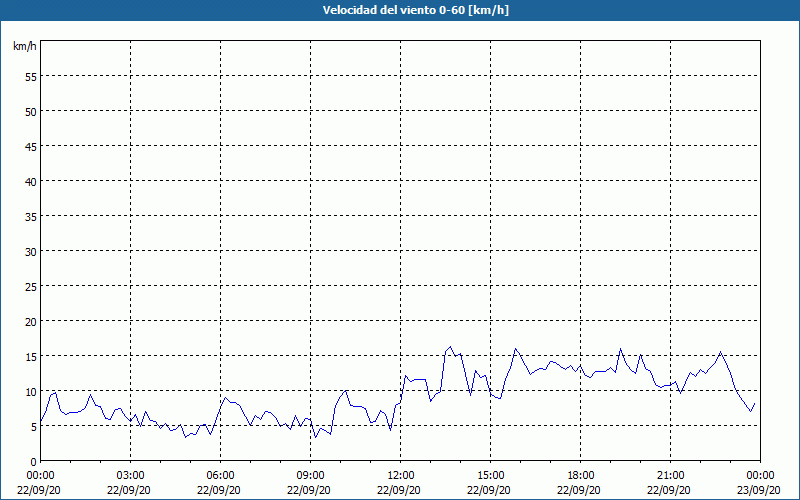Select the 22/09/20 date under 09:00
Image resolution: width=800 pixels, height=500 pixels.
[x=309, y=490]
